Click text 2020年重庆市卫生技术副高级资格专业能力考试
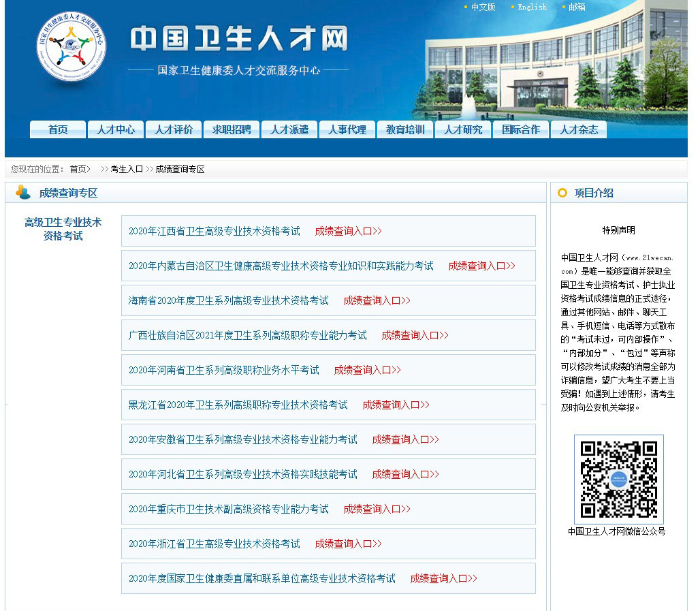 coord(229,510)
